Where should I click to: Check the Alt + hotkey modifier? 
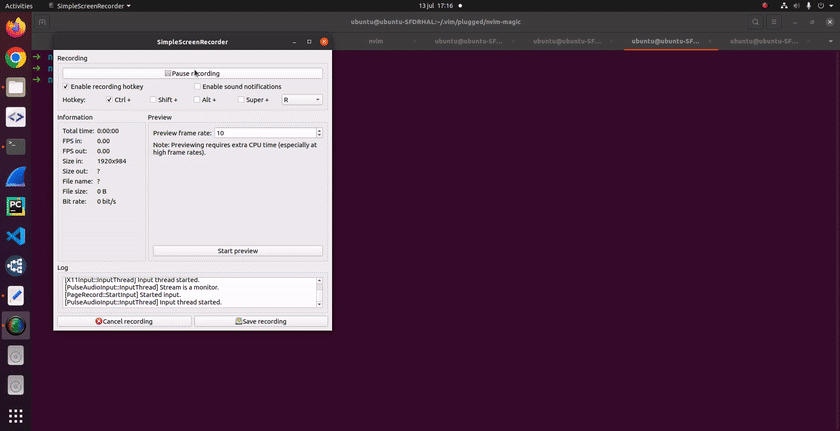click(197, 100)
